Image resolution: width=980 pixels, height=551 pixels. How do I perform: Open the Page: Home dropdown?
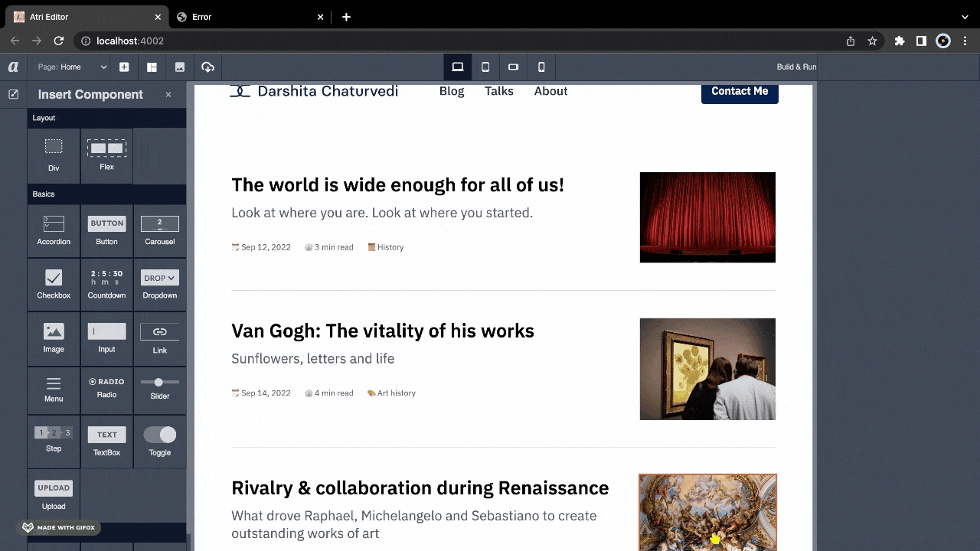(x=72, y=67)
